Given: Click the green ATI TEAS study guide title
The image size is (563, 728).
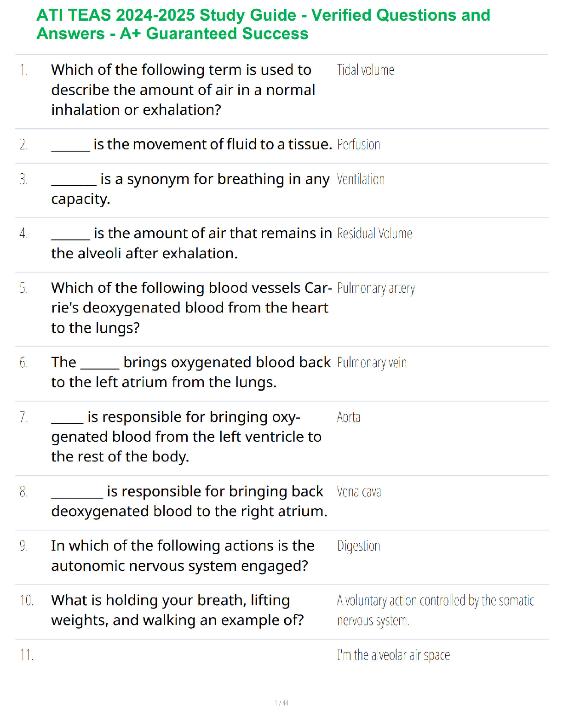Looking at the screenshot, I should click(264, 24).
